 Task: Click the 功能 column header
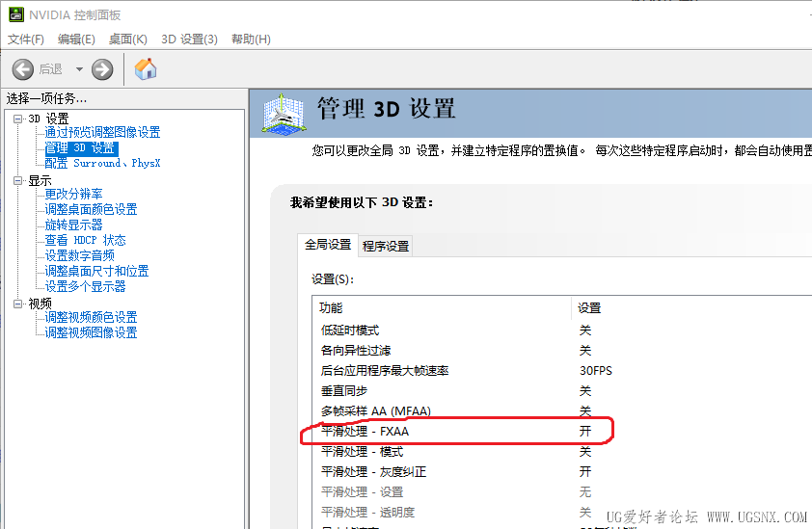point(442,308)
